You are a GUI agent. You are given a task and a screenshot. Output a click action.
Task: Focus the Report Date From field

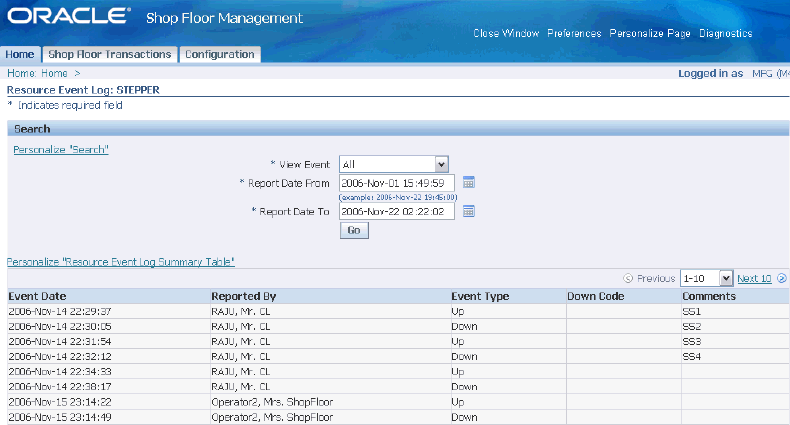[397, 183]
